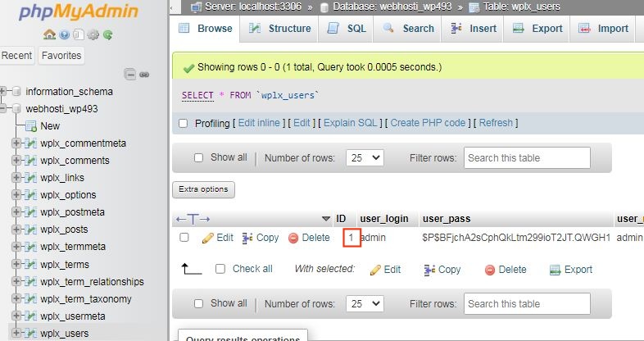
Task: Click pencil Edit icon in admin row
Action: tap(208, 238)
